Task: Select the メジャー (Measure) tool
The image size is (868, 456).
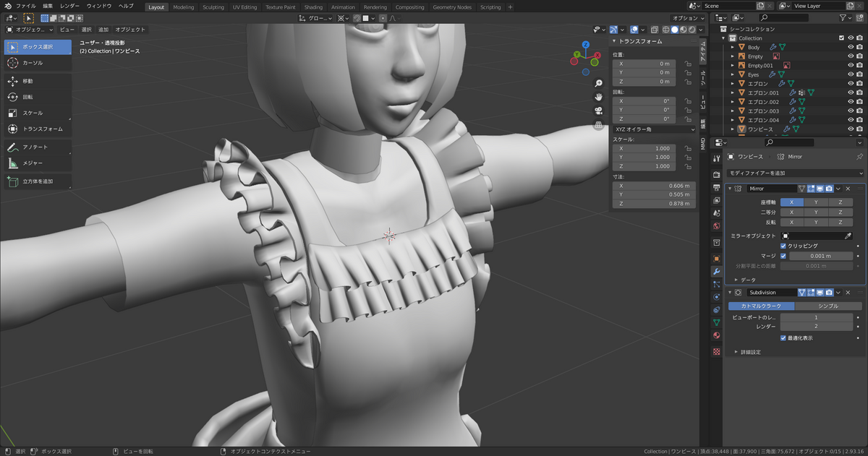Action: (38, 163)
